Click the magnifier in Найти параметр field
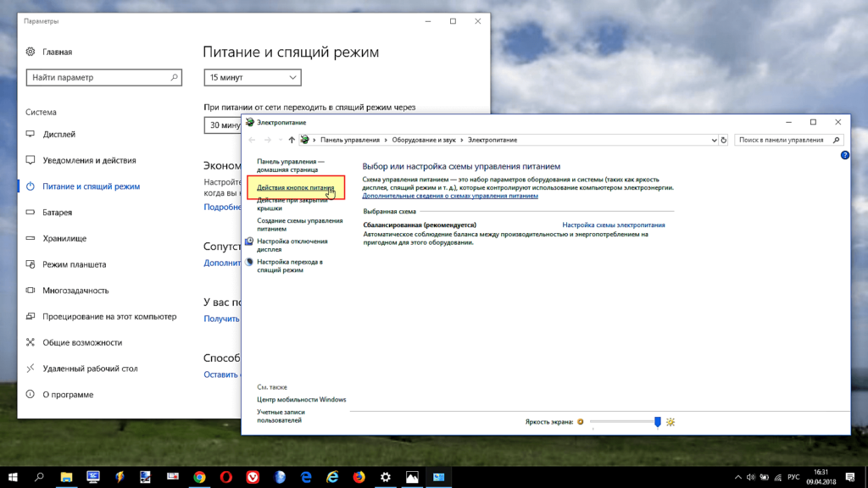This screenshot has height=488, width=868. (175, 77)
